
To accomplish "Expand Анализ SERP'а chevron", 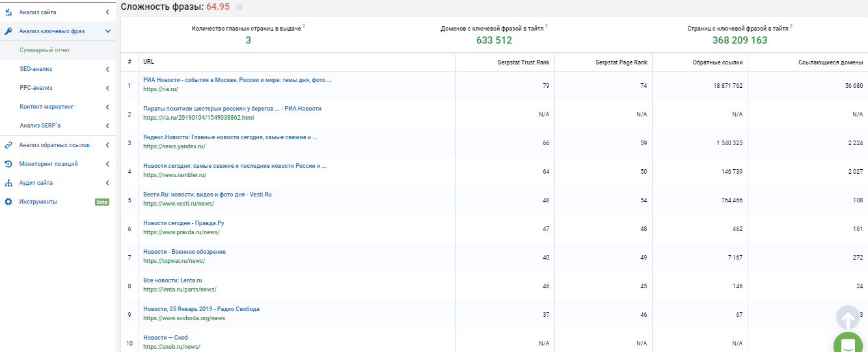I will [107, 126].
